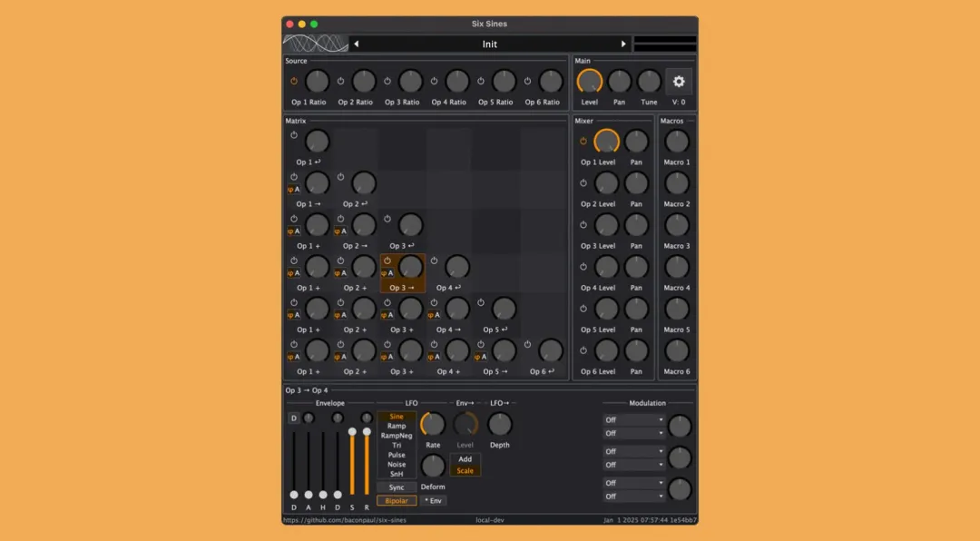The width and height of the screenshot is (980, 541).
Task: Open the bottom Off dropdown in Modulation
Action: pyautogui.click(x=633, y=496)
